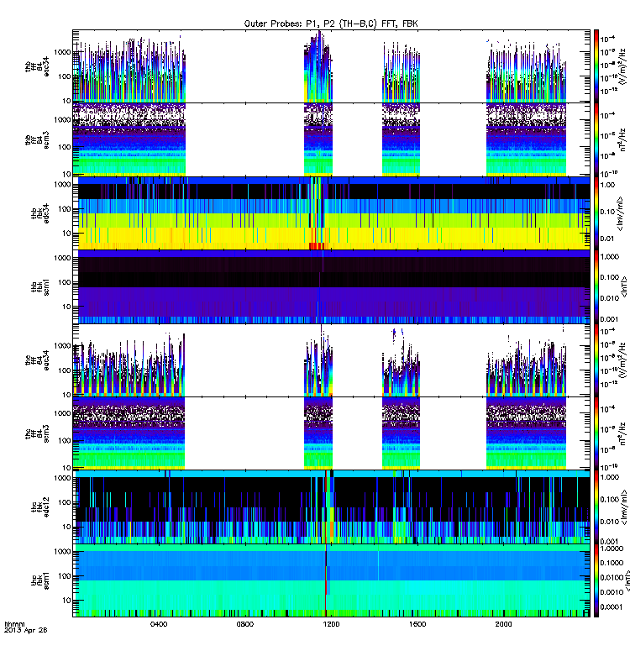Click the 100 y-axis tick of thb scm3 panel
630x672 pixels.
tap(64, 147)
